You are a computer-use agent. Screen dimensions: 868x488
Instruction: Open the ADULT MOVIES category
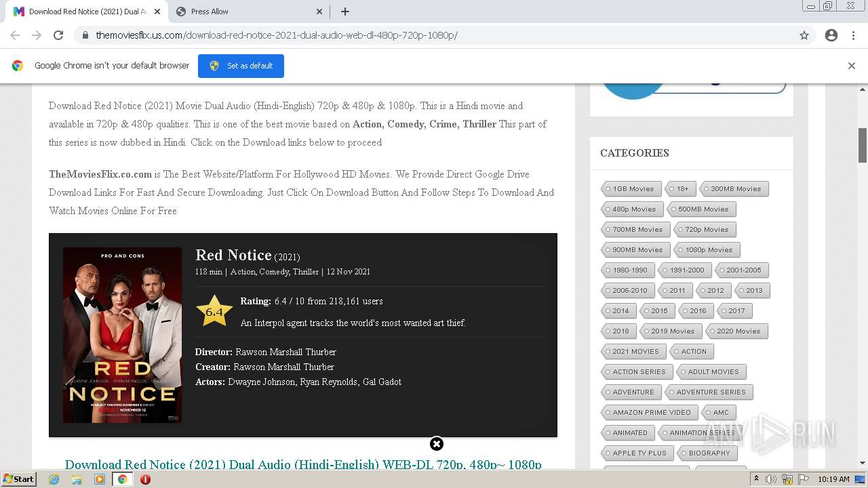click(x=710, y=372)
